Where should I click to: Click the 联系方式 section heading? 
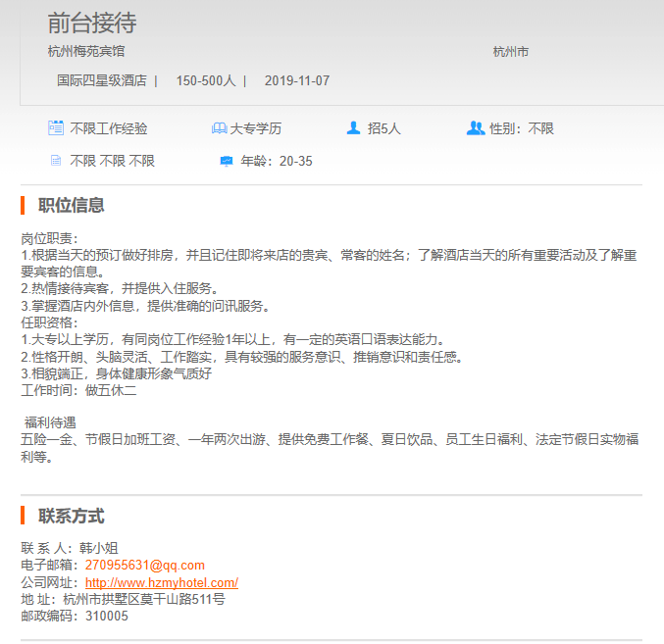pyautogui.click(x=71, y=516)
